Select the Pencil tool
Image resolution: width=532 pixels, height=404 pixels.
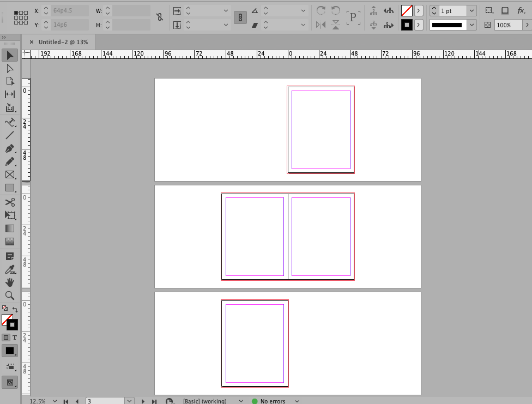coord(10,161)
